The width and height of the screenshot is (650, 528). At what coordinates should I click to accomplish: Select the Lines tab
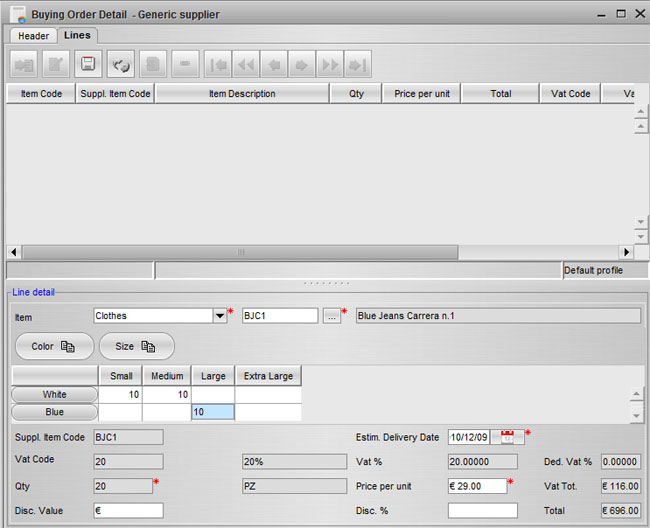click(x=77, y=36)
